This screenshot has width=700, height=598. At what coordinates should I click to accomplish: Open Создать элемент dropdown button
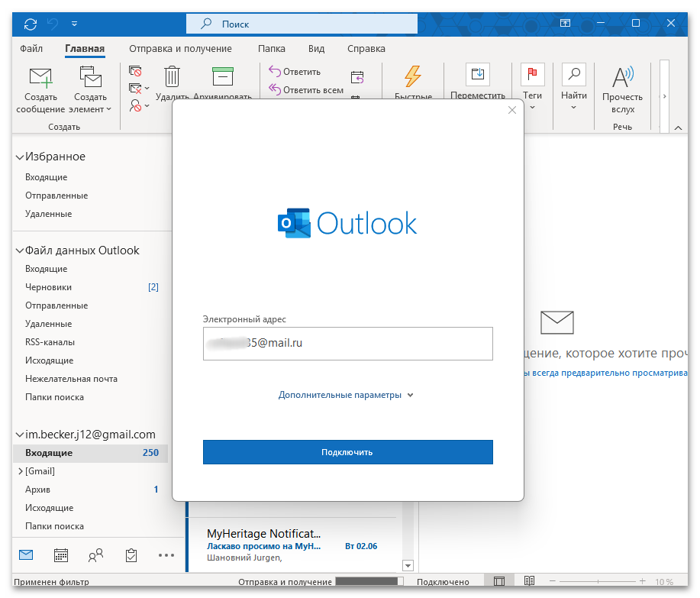point(92,89)
